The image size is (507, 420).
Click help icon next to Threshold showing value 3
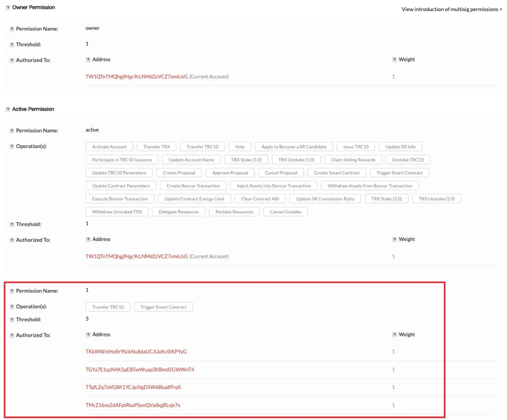point(12,320)
